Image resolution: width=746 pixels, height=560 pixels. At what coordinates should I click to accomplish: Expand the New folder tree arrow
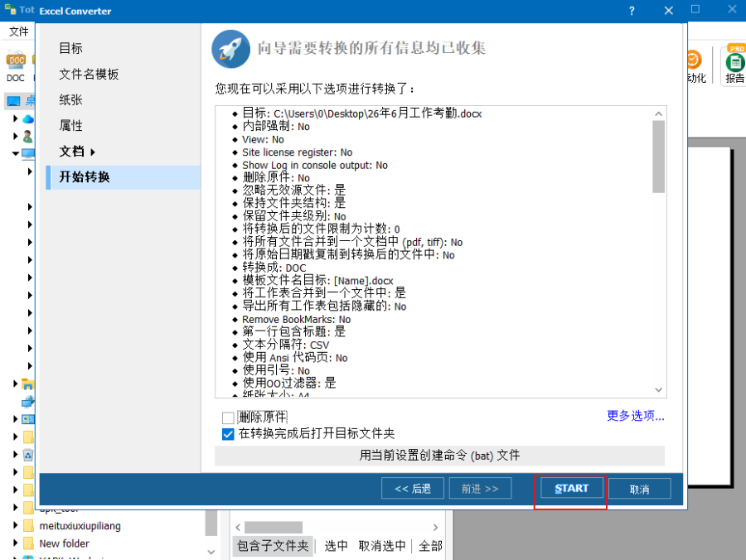click(15, 543)
